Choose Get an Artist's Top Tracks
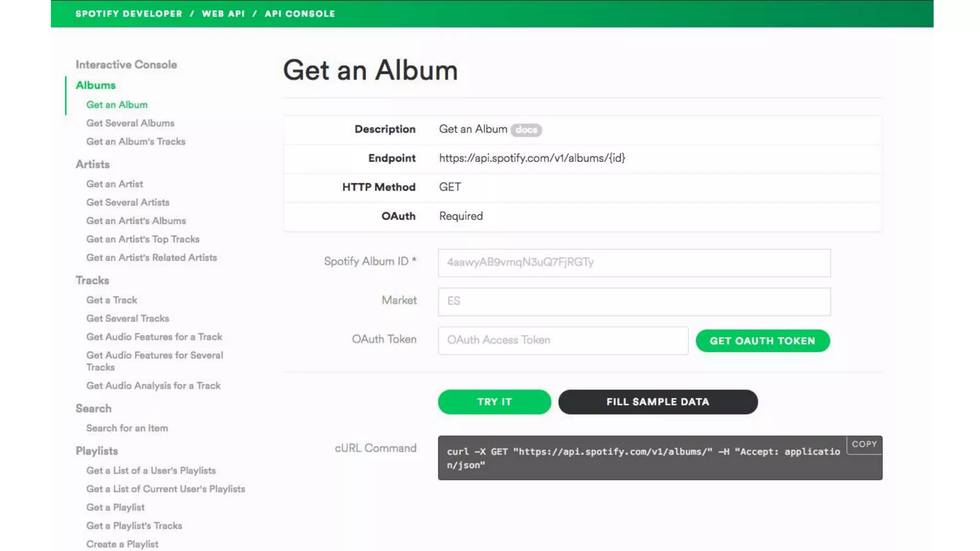This screenshot has height=551, width=980. [x=143, y=239]
